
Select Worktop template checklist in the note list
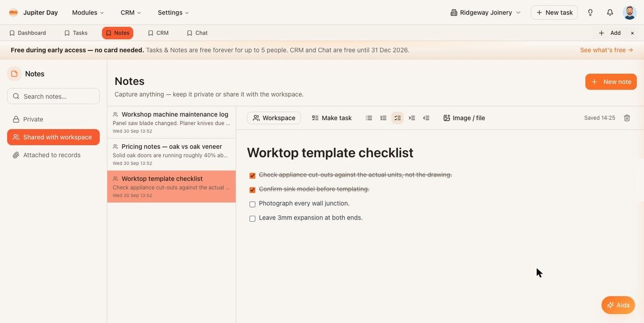pyautogui.click(x=171, y=187)
